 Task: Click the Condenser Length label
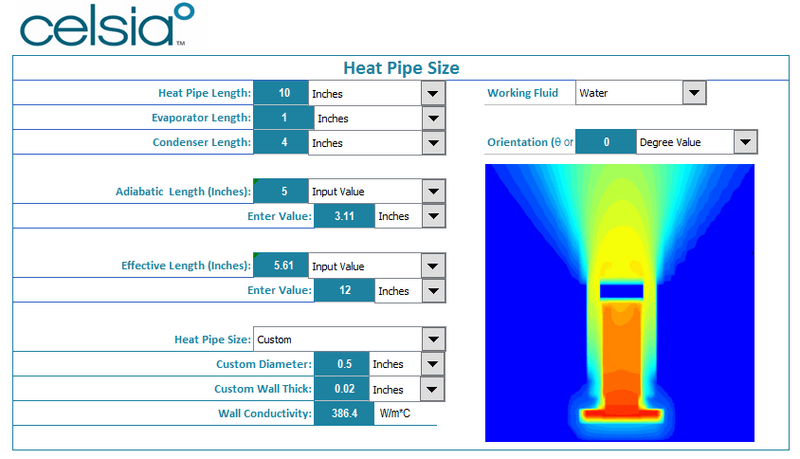tap(202, 142)
